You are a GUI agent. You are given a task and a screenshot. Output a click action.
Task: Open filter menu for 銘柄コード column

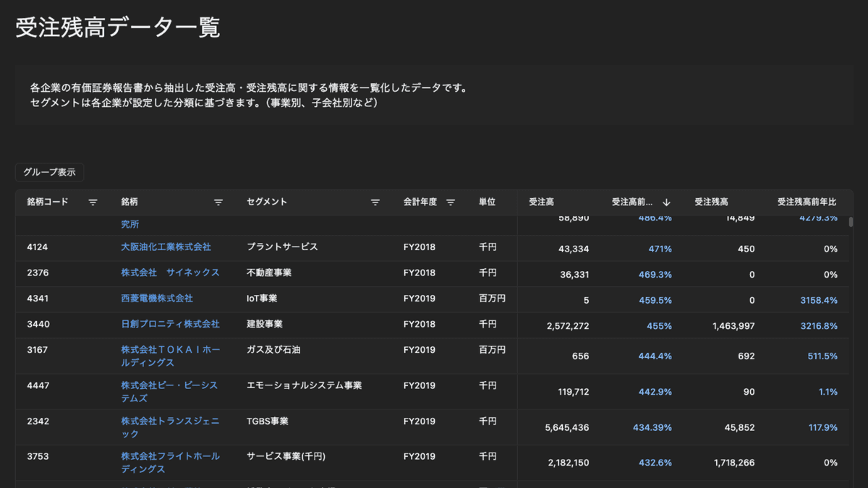(93, 202)
